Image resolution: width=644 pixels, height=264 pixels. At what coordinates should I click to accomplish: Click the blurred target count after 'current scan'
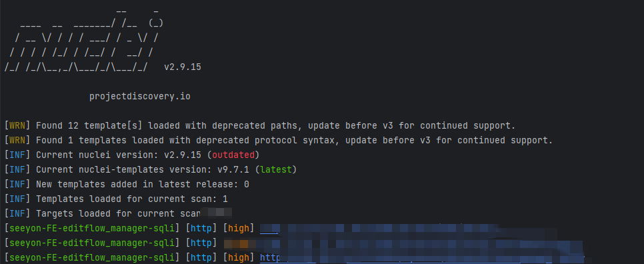217,213
